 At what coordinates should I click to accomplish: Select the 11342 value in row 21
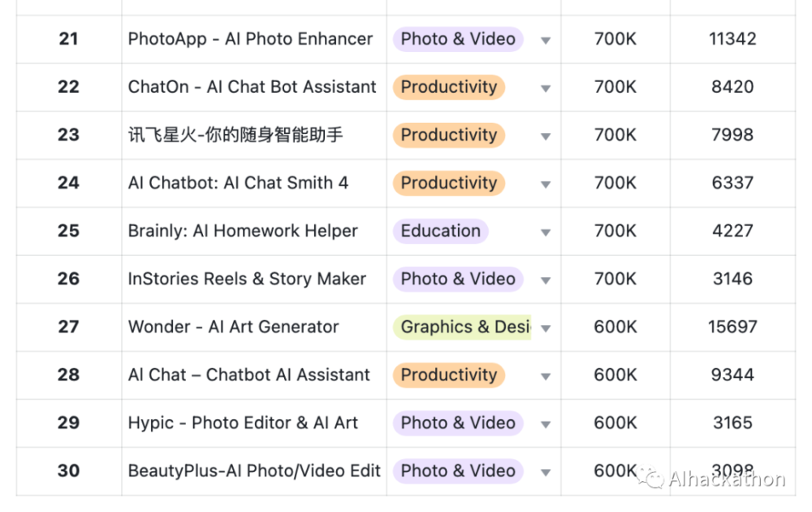click(x=732, y=39)
